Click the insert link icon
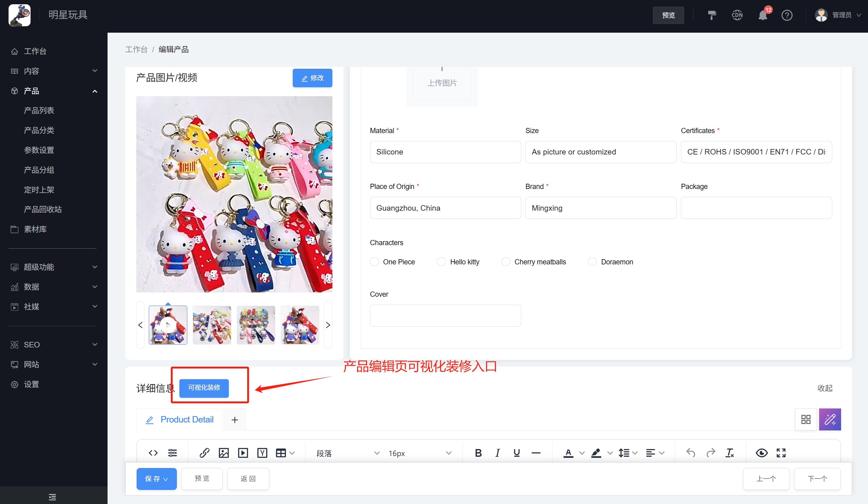The image size is (868, 504). click(204, 453)
